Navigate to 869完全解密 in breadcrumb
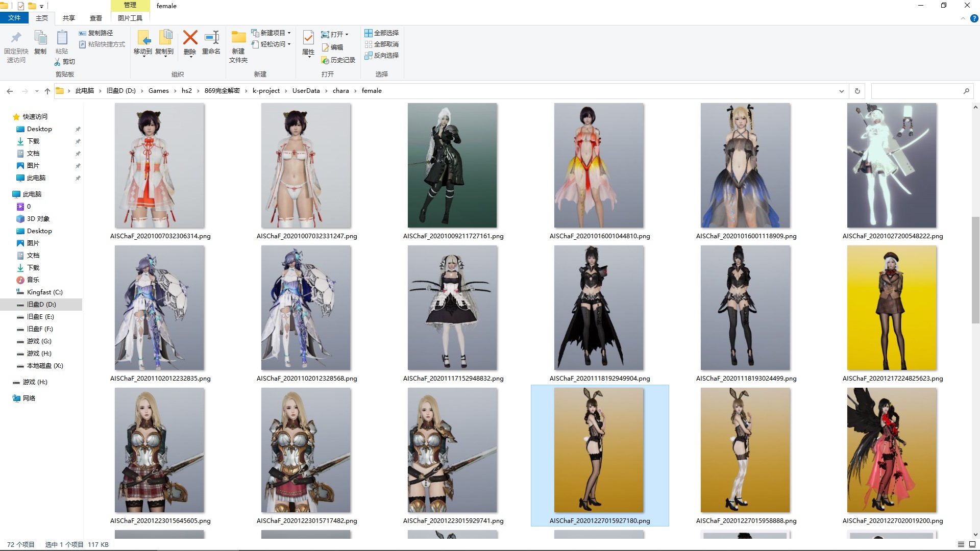The image size is (980, 551). 222,91
